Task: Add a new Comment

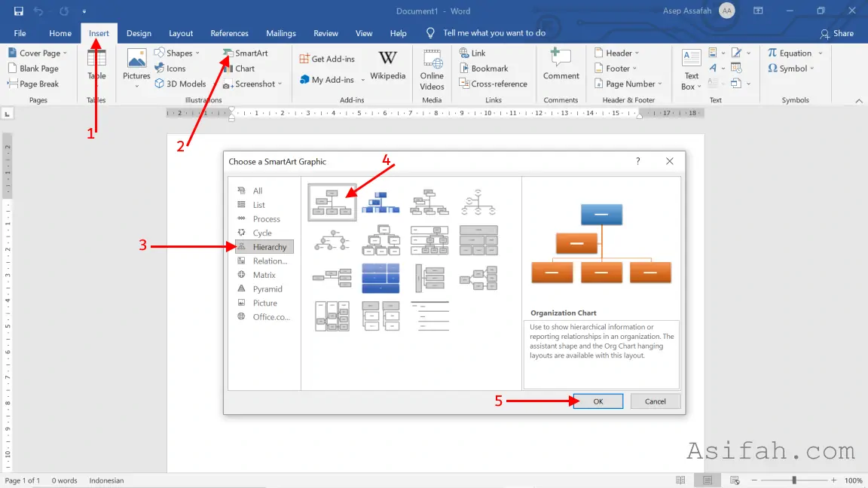Action: [561, 64]
